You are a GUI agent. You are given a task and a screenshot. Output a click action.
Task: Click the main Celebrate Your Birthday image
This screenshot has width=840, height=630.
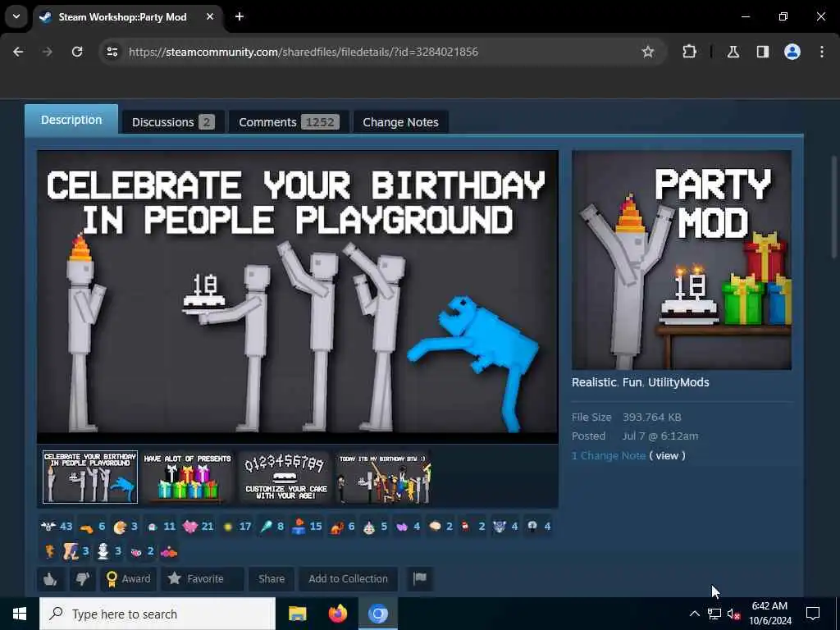[x=297, y=297]
